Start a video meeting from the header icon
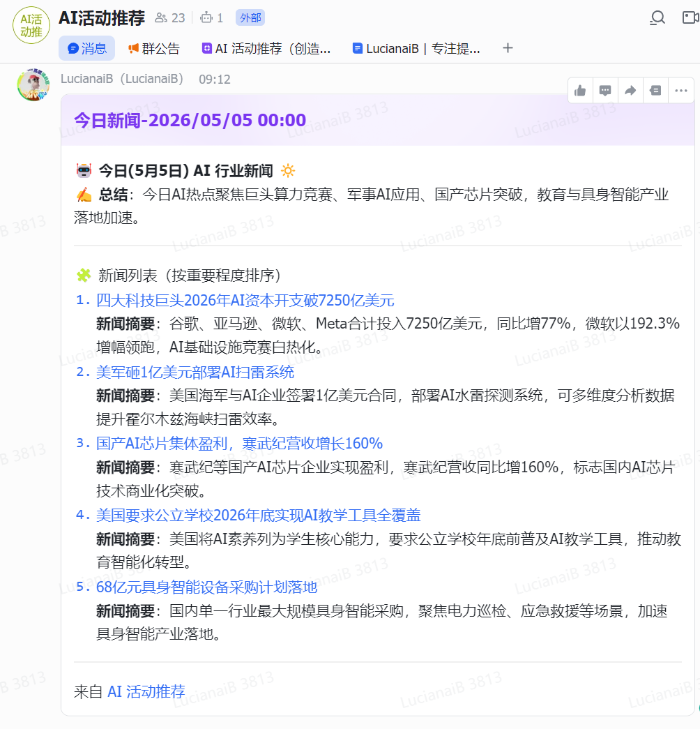This screenshot has height=729, width=700. click(x=691, y=17)
